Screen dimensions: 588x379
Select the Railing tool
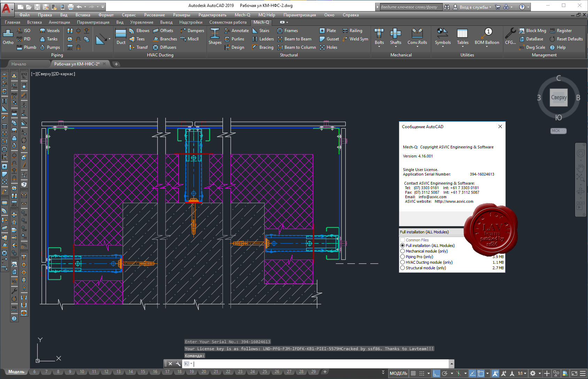pyautogui.click(x=352, y=31)
